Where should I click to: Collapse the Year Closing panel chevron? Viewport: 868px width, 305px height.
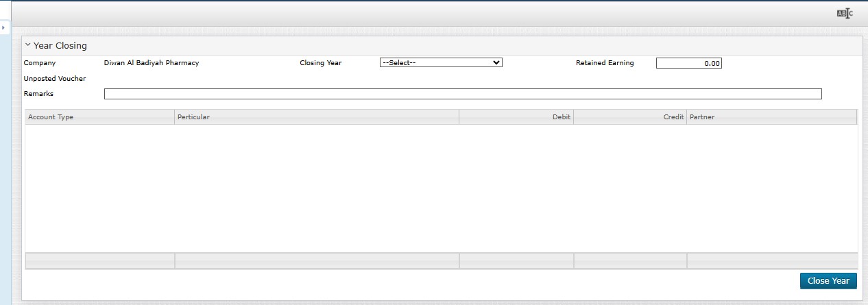click(27, 45)
